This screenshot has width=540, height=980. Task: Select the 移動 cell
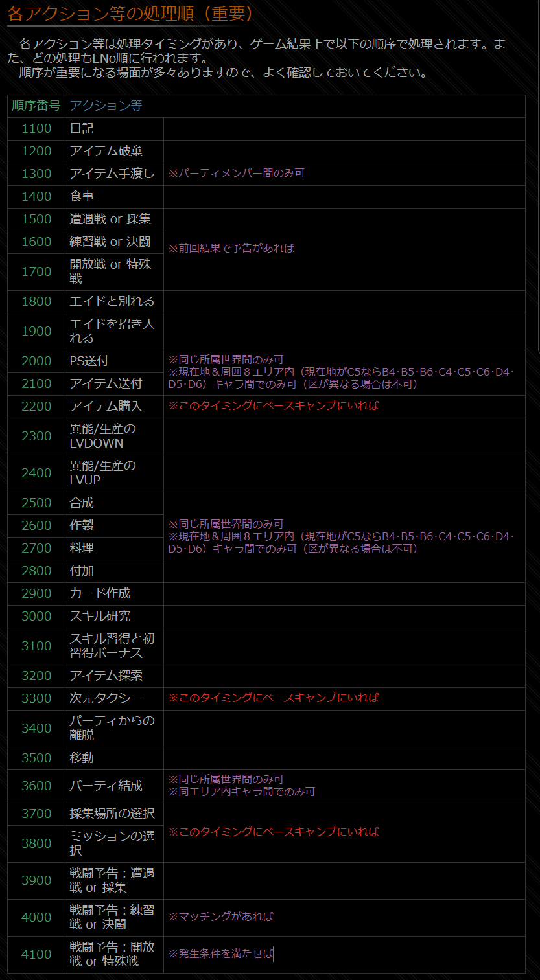(114, 758)
